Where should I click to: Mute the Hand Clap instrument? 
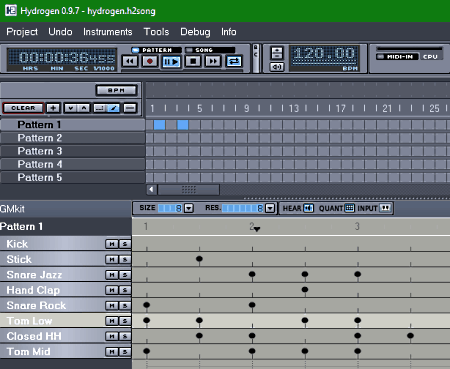[112, 290]
